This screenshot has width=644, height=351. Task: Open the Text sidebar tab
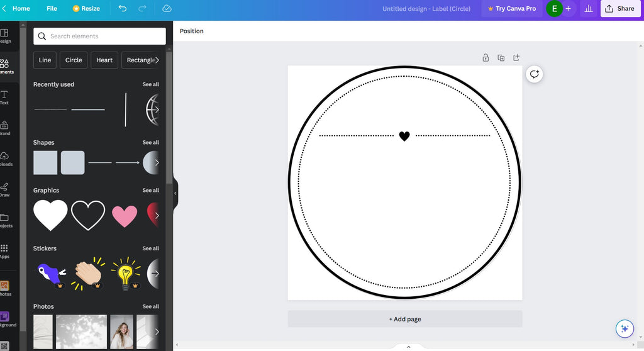click(4, 97)
